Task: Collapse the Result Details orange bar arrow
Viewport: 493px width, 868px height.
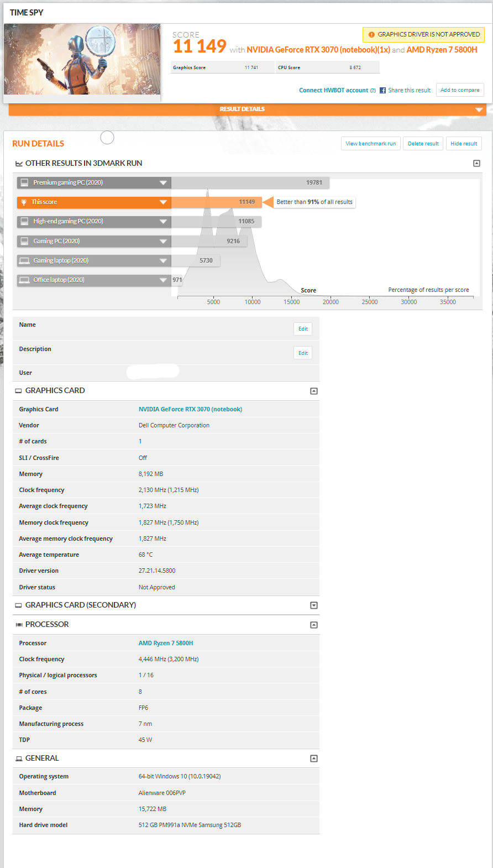Action: 479,109
